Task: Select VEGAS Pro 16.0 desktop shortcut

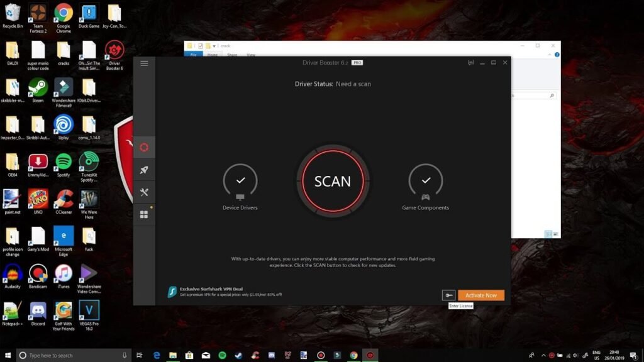Action: (x=89, y=316)
